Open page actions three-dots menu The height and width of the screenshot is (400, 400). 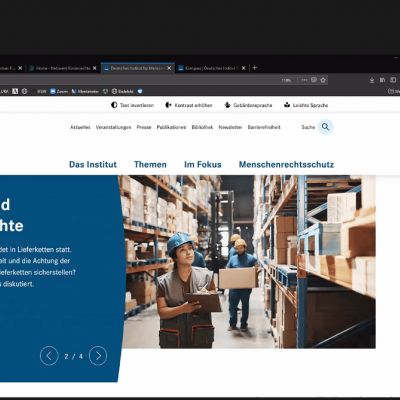pos(304,80)
